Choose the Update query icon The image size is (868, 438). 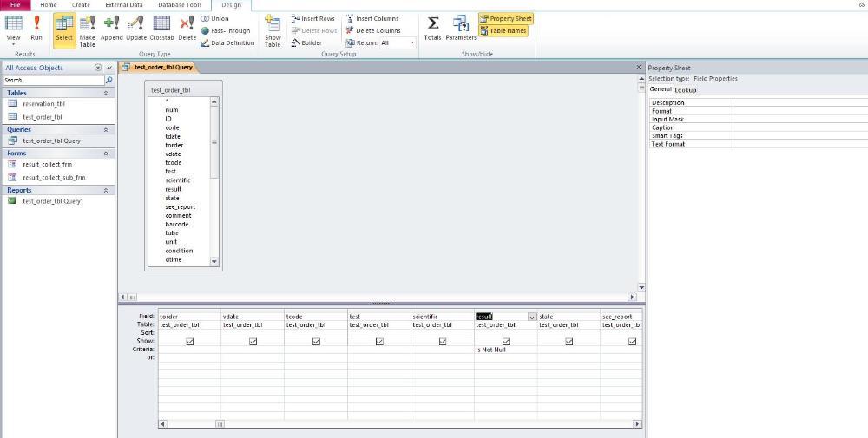pyautogui.click(x=136, y=28)
